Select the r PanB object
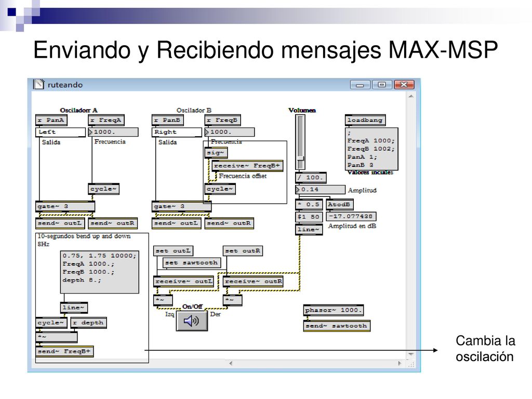Screen dimensions: 532x399 [168, 120]
